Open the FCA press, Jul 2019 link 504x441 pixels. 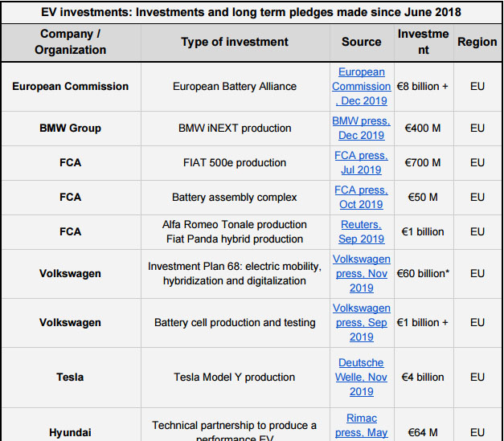361,162
